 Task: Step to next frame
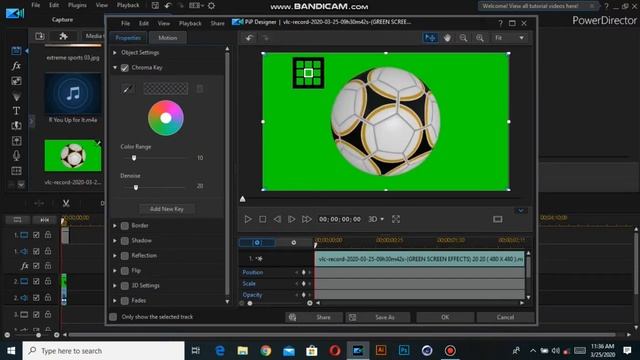[291, 219]
